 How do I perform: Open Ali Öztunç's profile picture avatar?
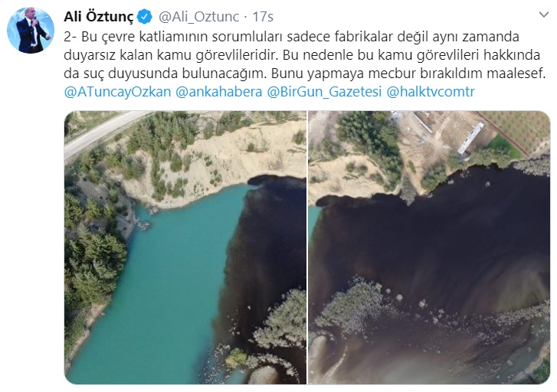pyautogui.click(x=31, y=30)
